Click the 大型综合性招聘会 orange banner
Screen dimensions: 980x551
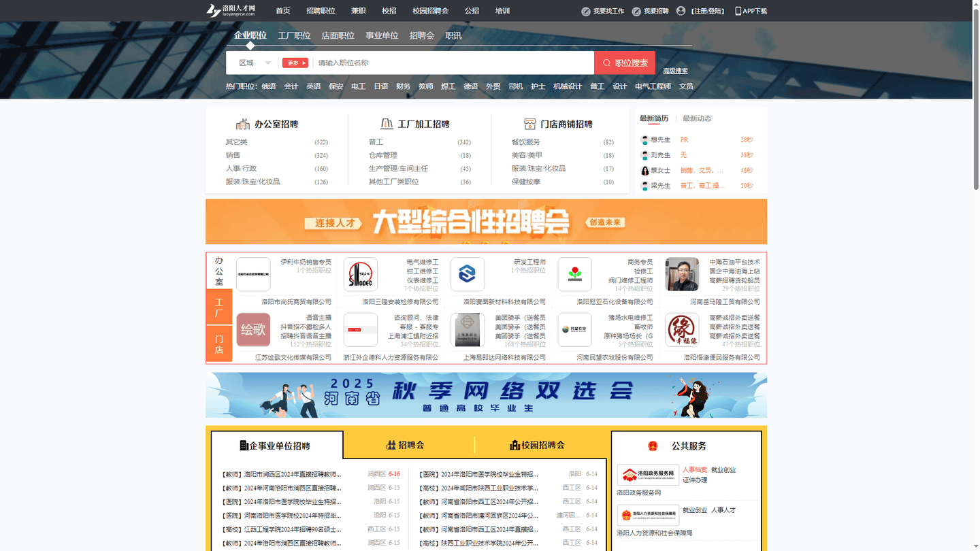[x=486, y=222]
